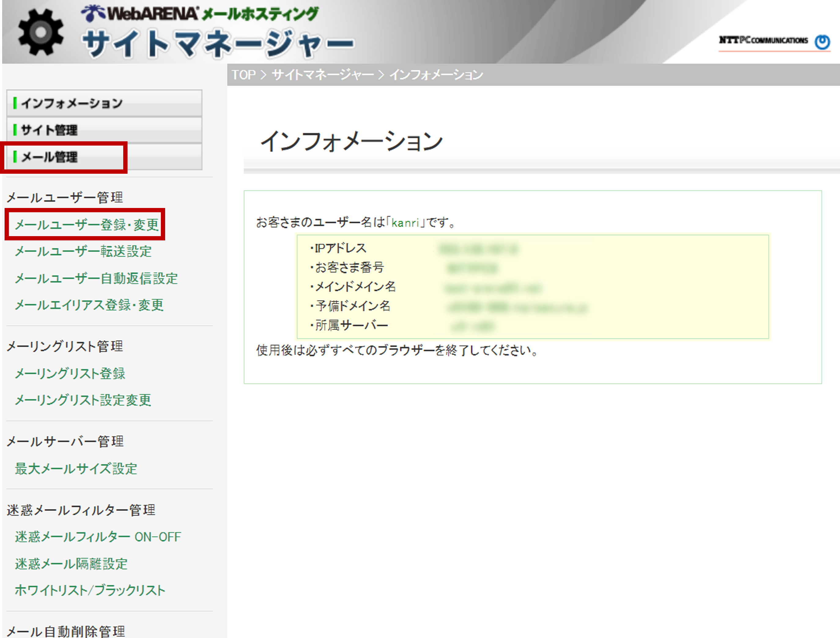Click the 使用後は必ず browser-closing notice
Image resolution: width=840 pixels, height=638 pixels.
point(397,351)
